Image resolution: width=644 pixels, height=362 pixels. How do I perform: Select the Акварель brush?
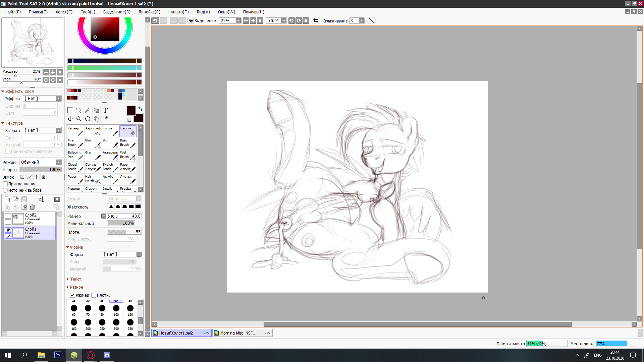click(110, 155)
